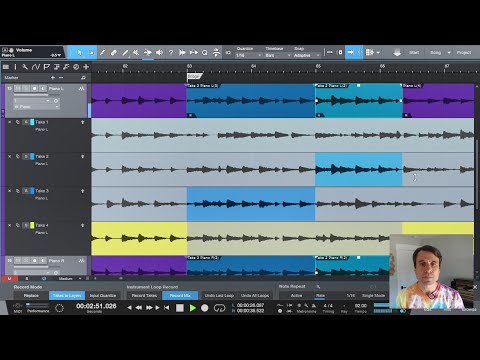Open the Quantize button with Q icon

tap(205, 53)
